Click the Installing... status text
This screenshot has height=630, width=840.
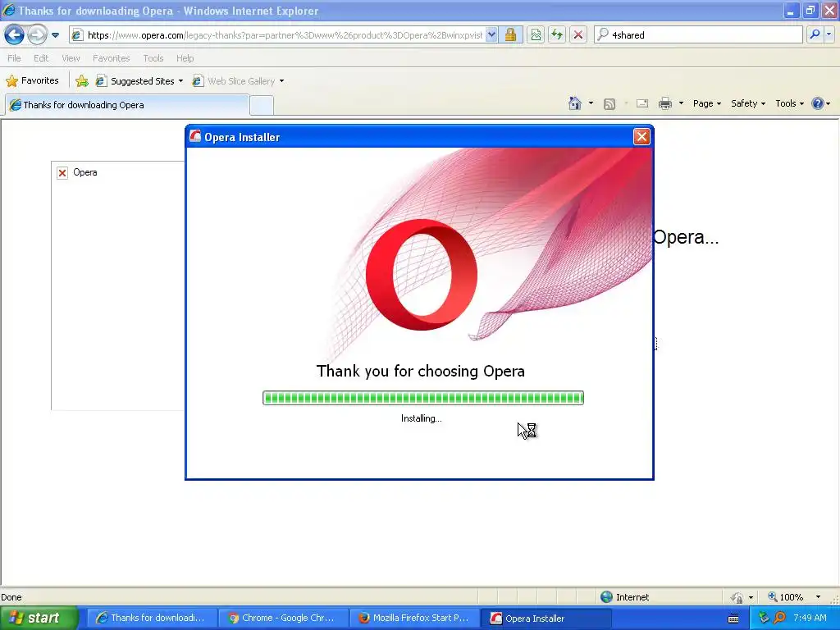(x=422, y=418)
